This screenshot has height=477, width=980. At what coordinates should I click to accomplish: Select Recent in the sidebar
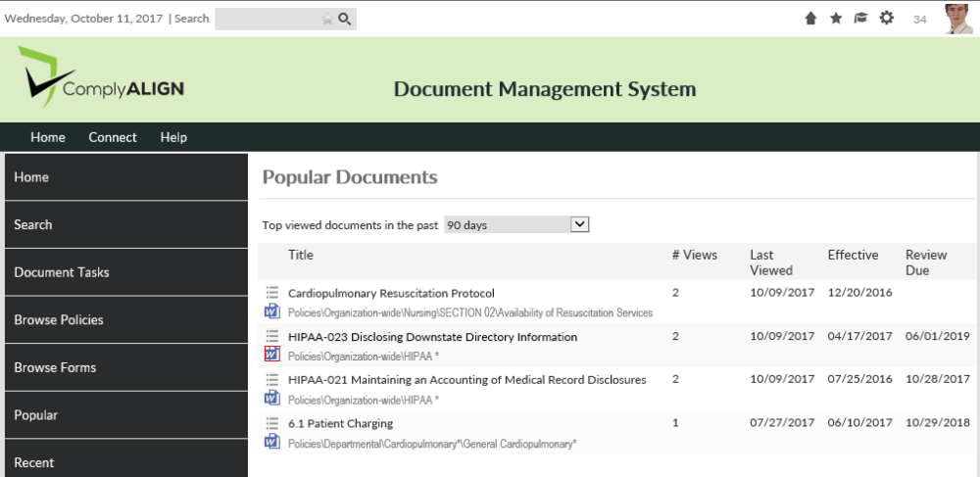[x=126, y=458]
